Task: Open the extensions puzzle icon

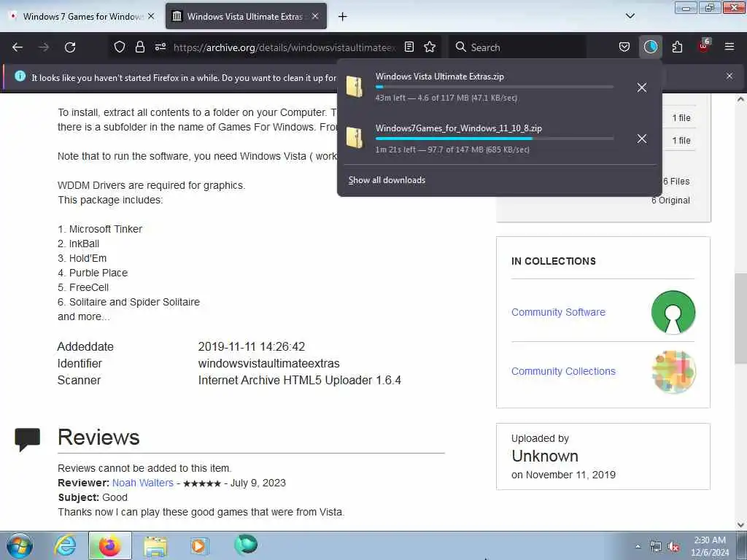Action: (x=677, y=47)
